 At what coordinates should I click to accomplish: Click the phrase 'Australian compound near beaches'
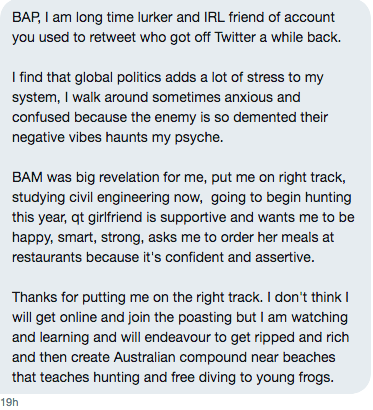(224, 357)
